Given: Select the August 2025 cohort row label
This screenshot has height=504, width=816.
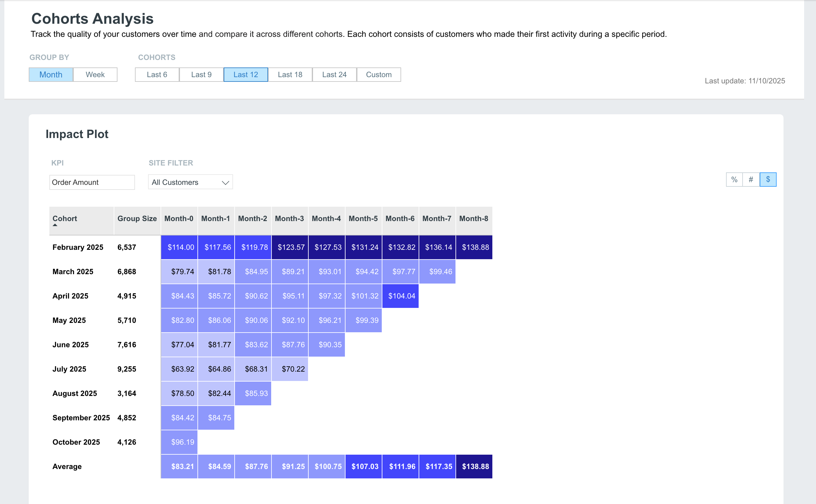Looking at the screenshot, I should [x=75, y=393].
